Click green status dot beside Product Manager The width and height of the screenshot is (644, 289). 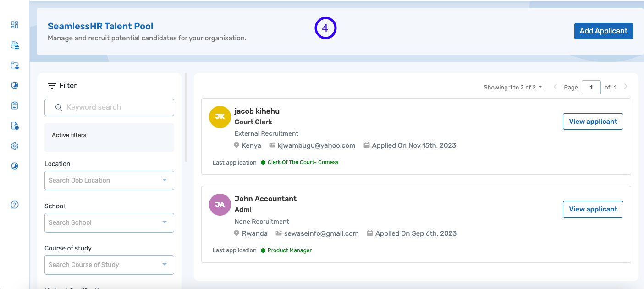pos(263,250)
